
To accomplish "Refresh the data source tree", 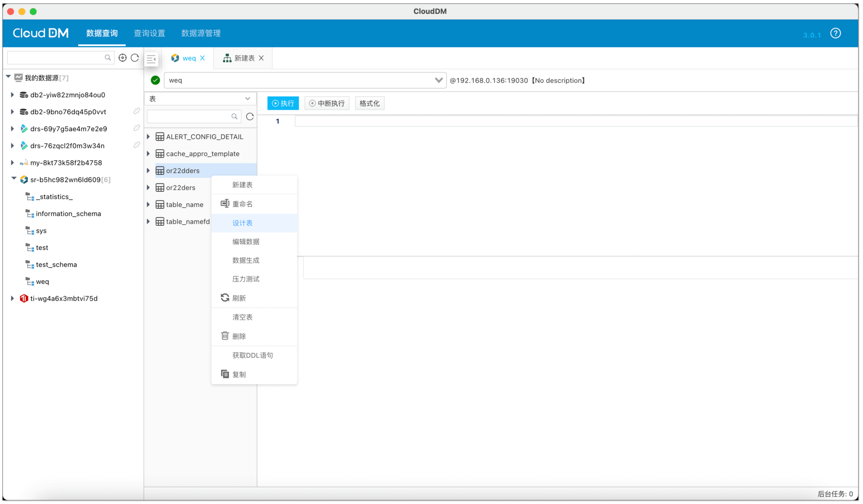I will click(x=135, y=58).
